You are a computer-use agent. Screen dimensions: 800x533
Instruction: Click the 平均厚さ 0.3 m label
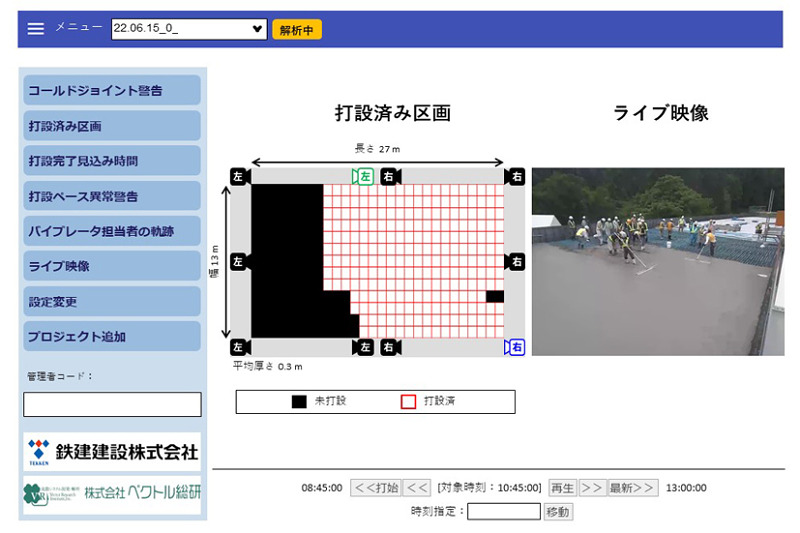(x=267, y=366)
